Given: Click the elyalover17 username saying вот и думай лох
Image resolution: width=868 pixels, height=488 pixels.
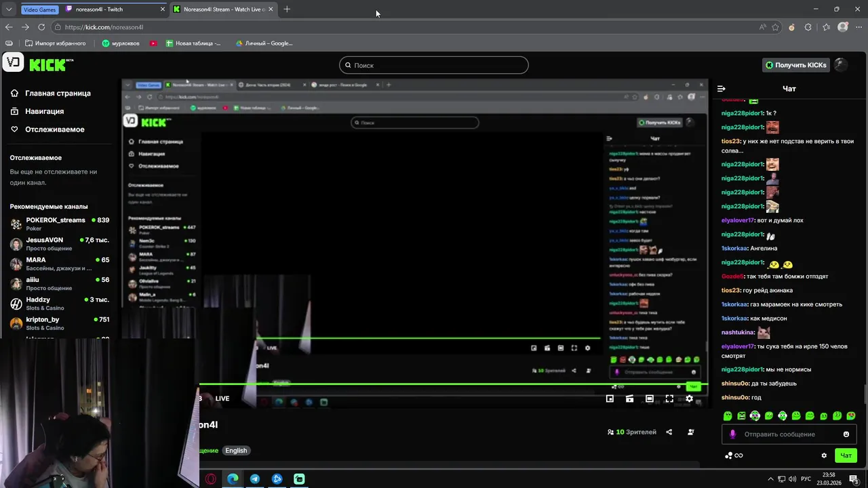Looking at the screenshot, I should pos(738,220).
